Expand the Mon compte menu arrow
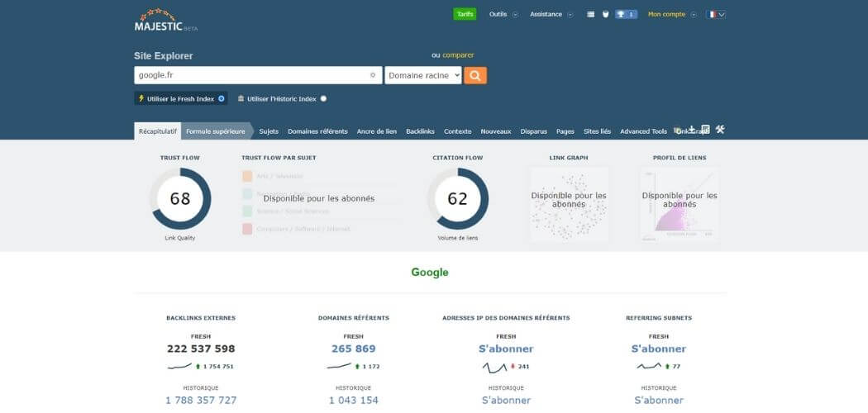868x413 pixels. [694, 15]
